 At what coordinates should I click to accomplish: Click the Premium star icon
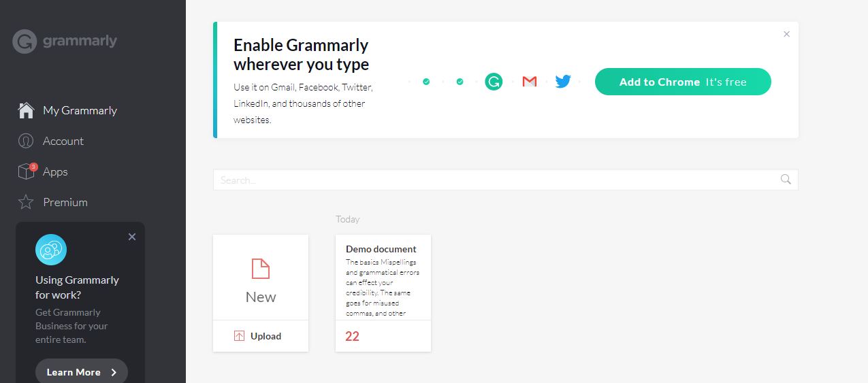coord(26,202)
